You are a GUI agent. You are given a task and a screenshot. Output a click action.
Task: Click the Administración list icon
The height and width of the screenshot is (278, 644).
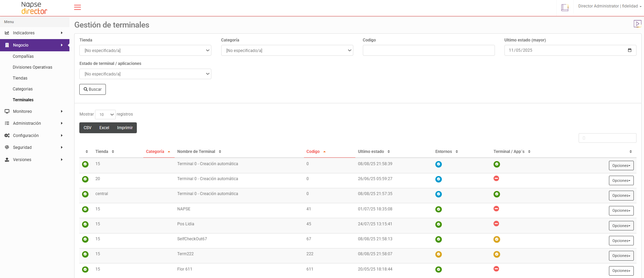(7, 123)
